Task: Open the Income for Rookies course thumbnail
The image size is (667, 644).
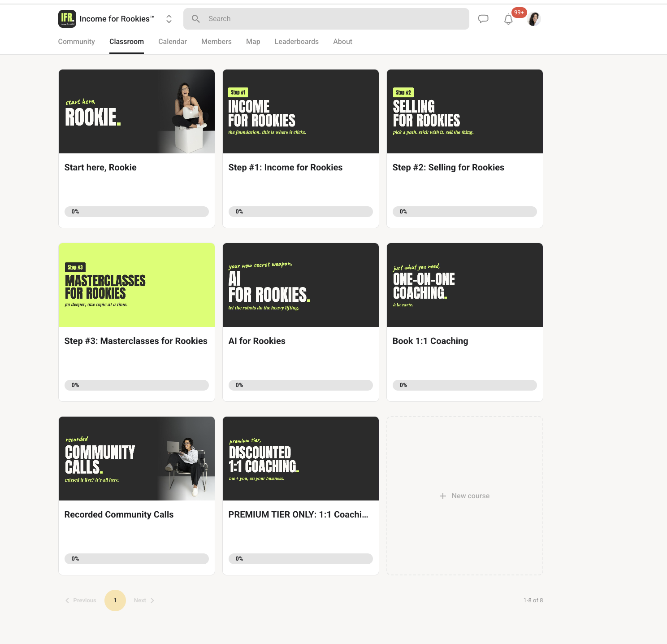Action: [x=301, y=111]
